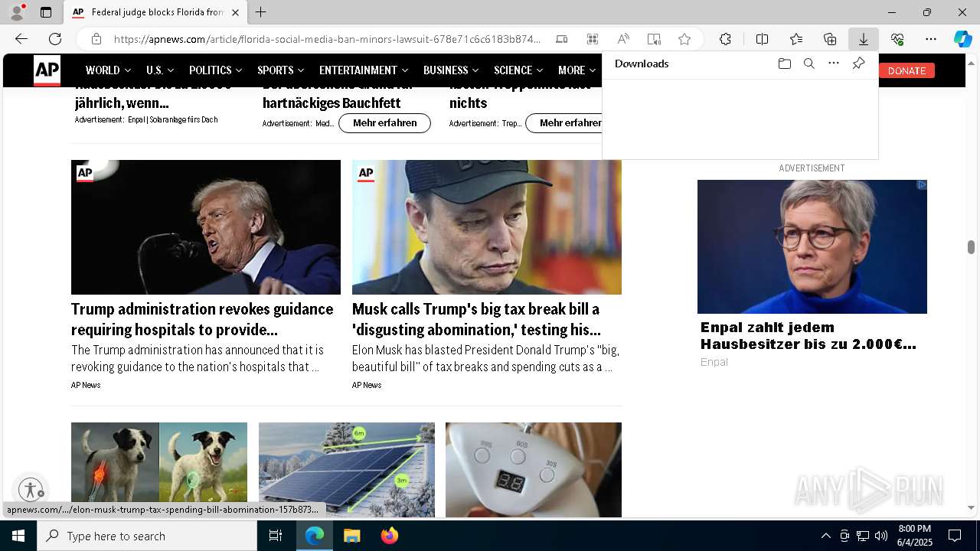The width and height of the screenshot is (980, 551).
Task: Open the Favorites list icon
Action: (796, 39)
